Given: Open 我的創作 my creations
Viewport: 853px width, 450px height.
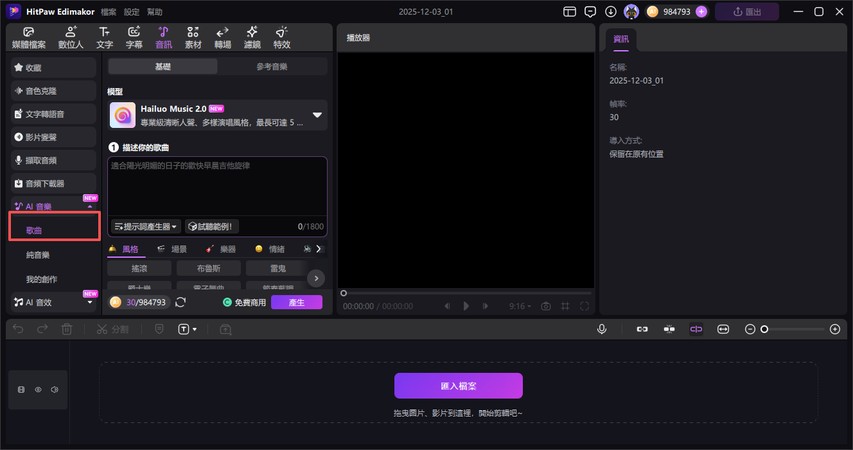Looking at the screenshot, I should [41, 279].
